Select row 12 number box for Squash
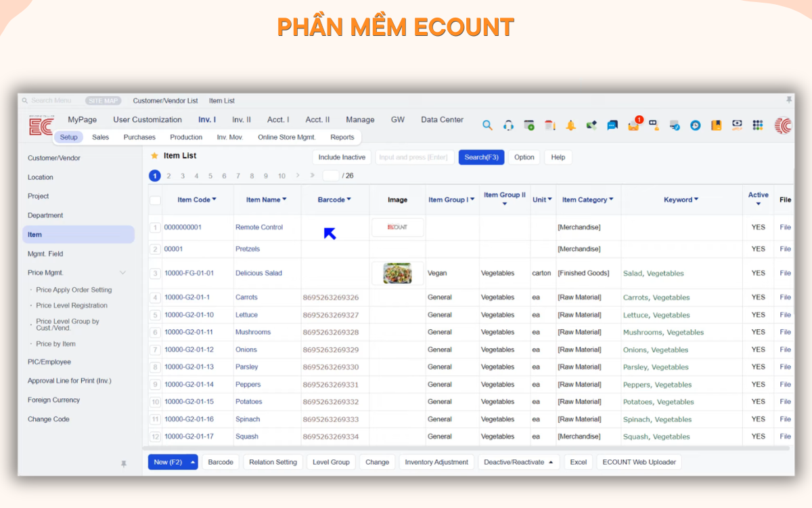The width and height of the screenshot is (812, 508). (x=156, y=437)
